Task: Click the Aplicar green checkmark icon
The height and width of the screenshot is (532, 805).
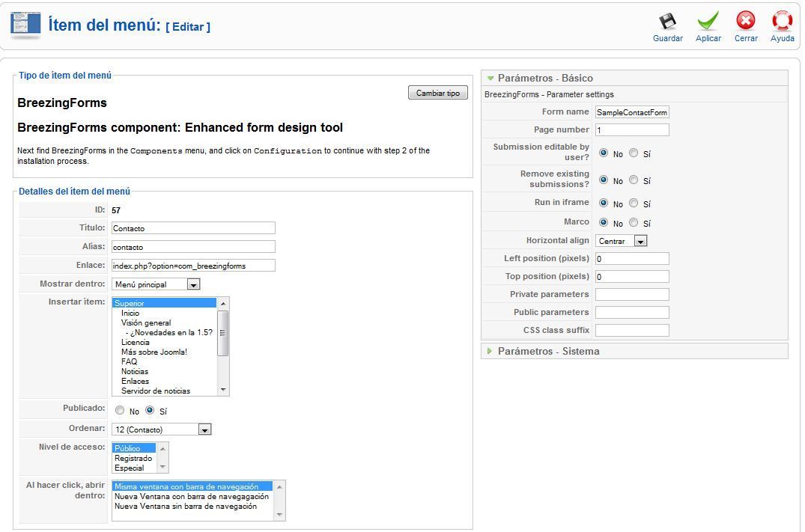Action: (x=708, y=21)
